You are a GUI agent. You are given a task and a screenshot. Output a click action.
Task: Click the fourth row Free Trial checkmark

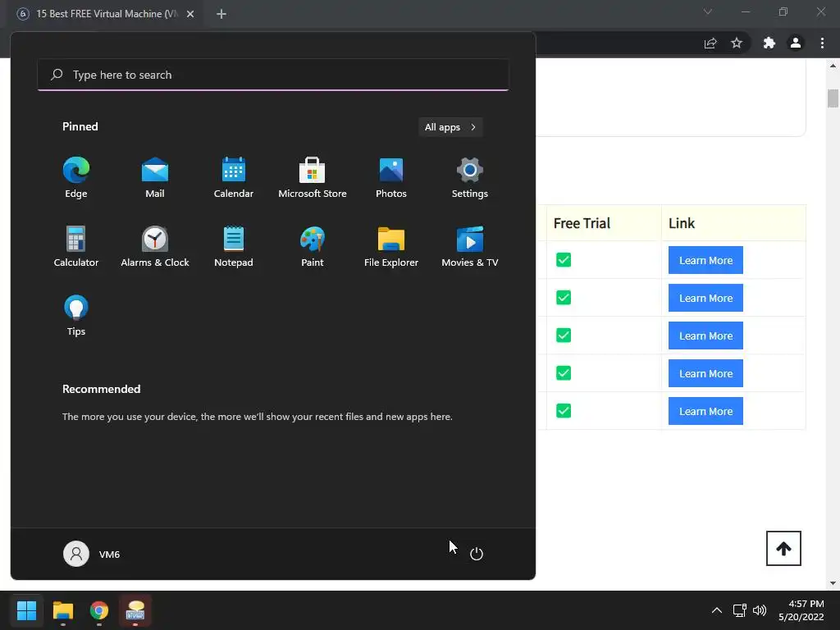tap(564, 373)
